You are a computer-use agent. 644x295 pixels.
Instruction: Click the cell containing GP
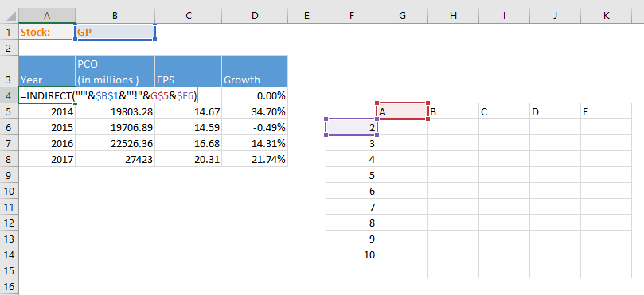[115, 32]
